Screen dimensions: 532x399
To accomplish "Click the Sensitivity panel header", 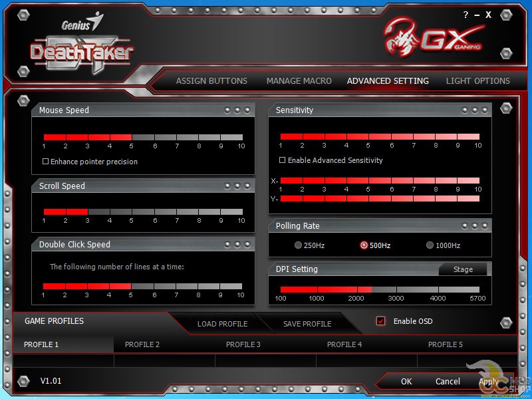I will point(380,110).
